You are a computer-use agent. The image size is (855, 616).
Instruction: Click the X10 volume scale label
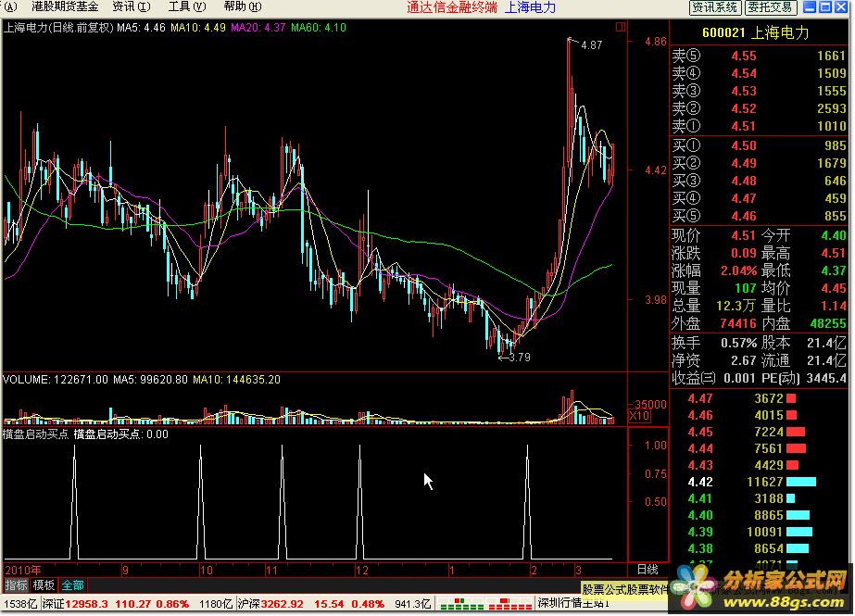coord(639,416)
